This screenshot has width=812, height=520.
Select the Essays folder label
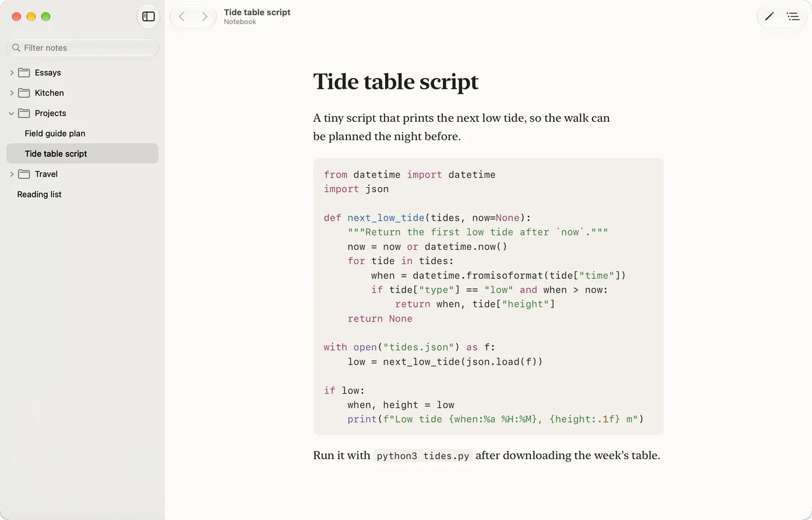click(x=48, y=72)
